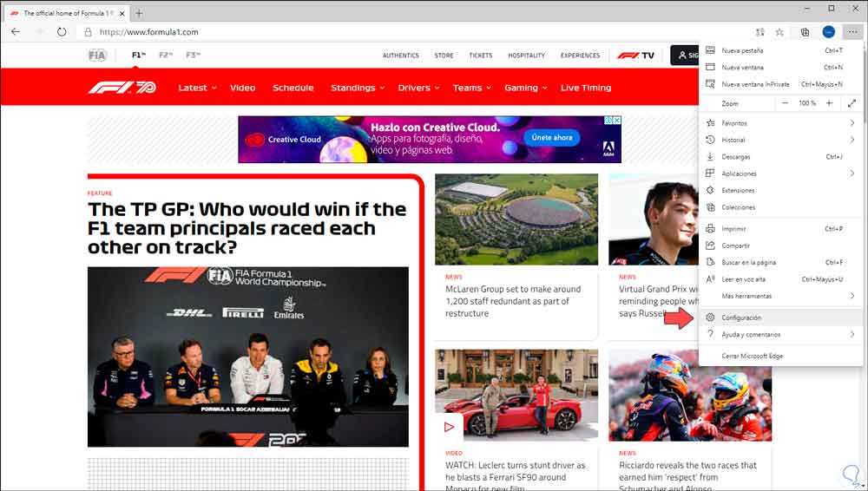The width and height of the screenshot is (868, 491).
Task: Play the Leclerc Ferrari video icon
Action: click(x=449, y=427)
